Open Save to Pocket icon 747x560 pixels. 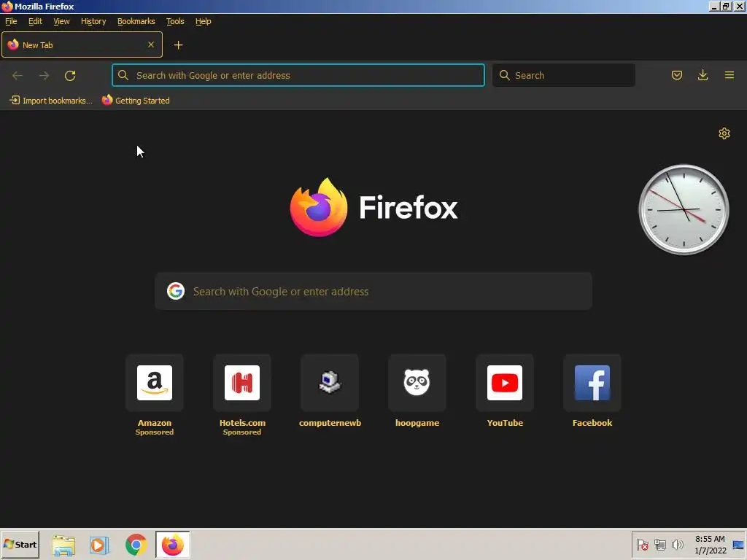pyautogui.click(x=676, y=75)
